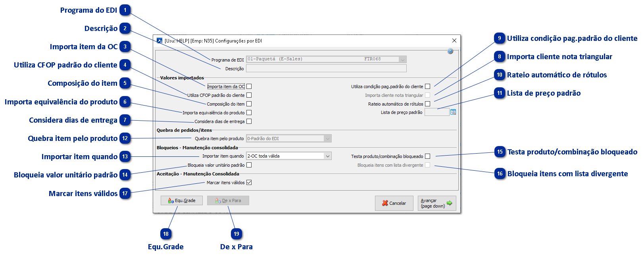Check Utiliza condição pag.padrão do cliente
Image resolution: width=644 pixels, height=258 pixels.
(428, 87)
